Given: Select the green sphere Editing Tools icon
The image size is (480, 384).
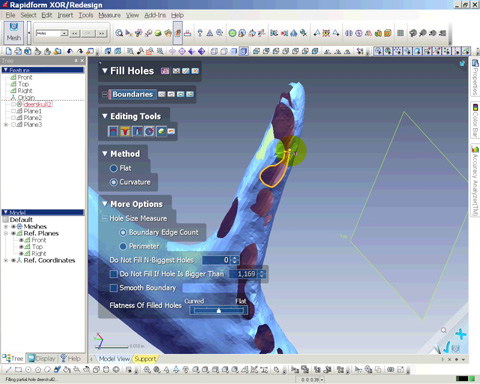Looking at the screenshot, I should [161, 131].
